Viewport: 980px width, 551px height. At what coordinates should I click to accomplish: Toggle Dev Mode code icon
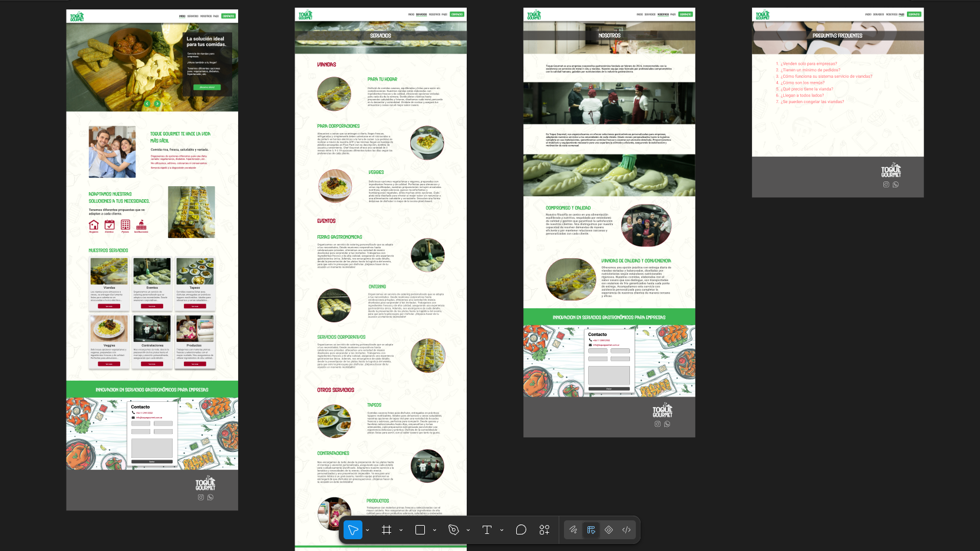point(626,530)
